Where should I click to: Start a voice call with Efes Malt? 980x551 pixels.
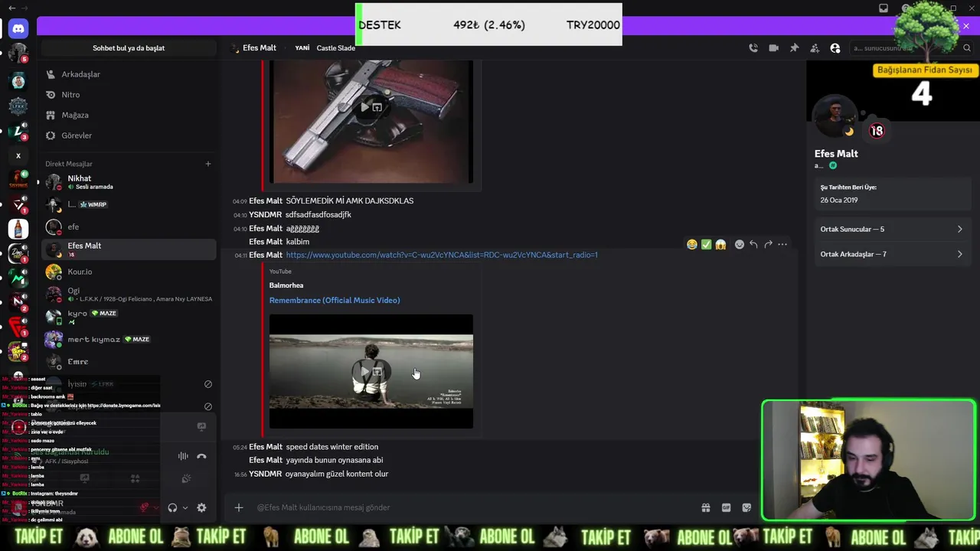click(753, 47)
